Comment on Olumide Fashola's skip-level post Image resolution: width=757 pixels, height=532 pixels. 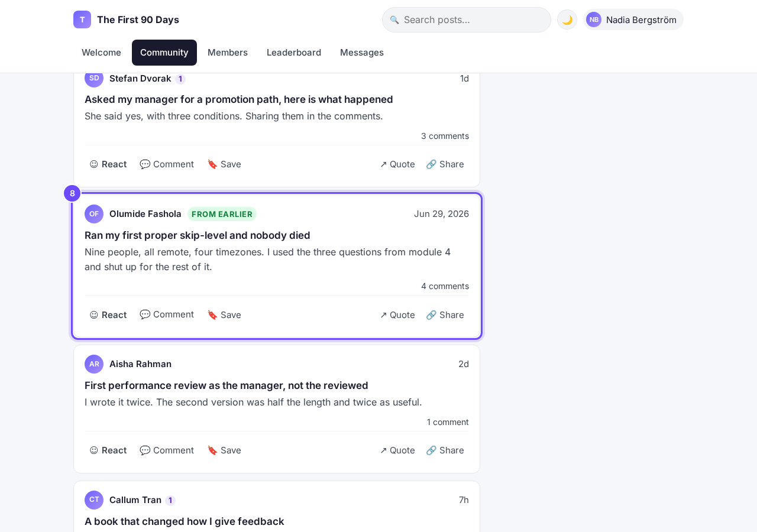pos(167,314)
